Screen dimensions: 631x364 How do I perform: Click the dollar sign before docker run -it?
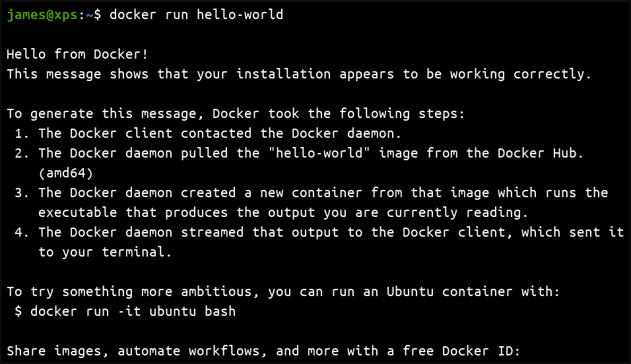18,311
